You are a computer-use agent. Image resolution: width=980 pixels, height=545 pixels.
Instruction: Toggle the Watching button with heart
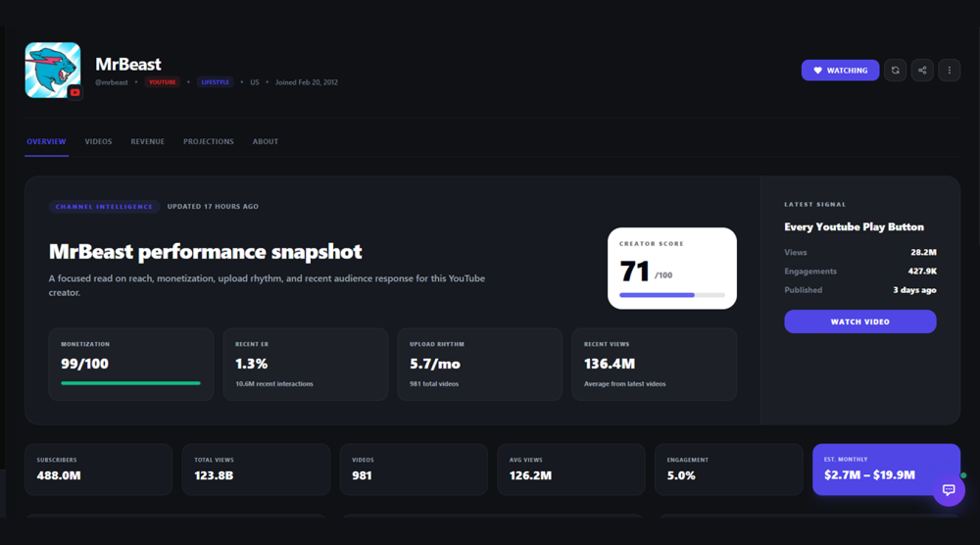(x=840, y=70)
